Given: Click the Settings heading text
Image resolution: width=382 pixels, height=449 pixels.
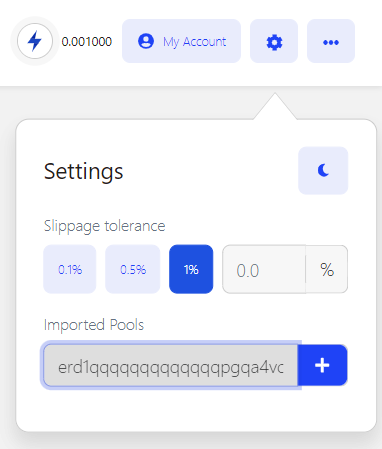Looking at the screenshot, I should [83, 171].
